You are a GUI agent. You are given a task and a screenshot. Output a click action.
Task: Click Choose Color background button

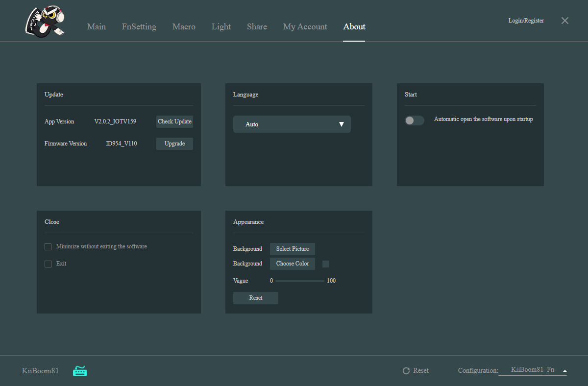(x=293, y=264)
